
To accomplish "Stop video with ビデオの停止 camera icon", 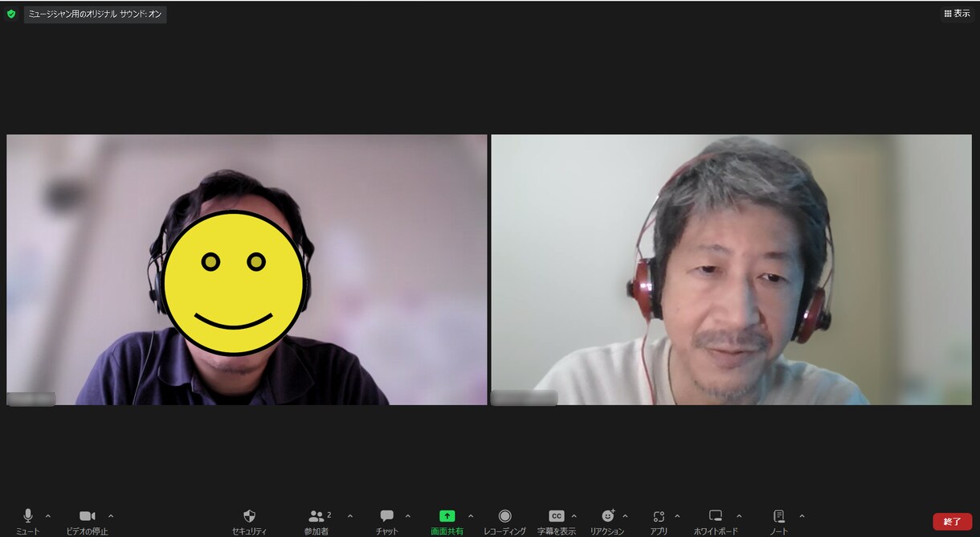I will click(x=87, y=521).
